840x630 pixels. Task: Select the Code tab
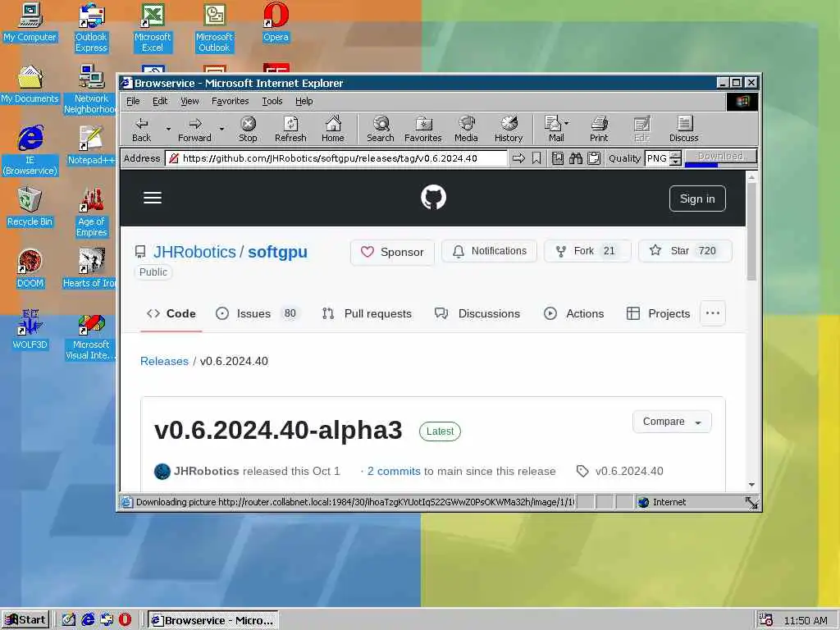tap(171, 313)
